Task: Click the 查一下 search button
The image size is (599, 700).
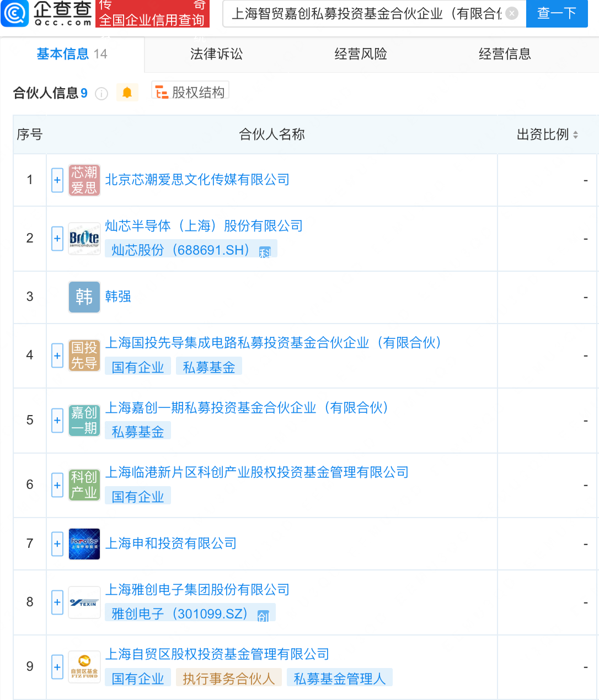Action: [x=557, y=13]
